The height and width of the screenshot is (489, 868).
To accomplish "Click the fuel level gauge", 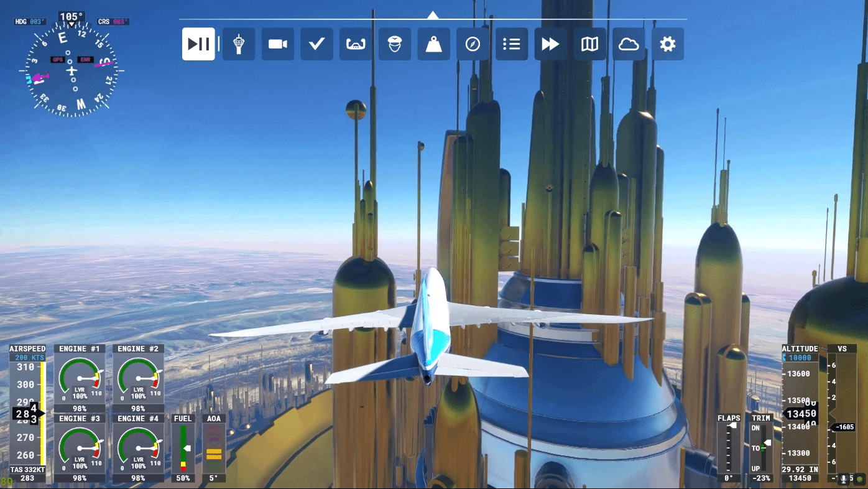I will (x=183, y=448).
